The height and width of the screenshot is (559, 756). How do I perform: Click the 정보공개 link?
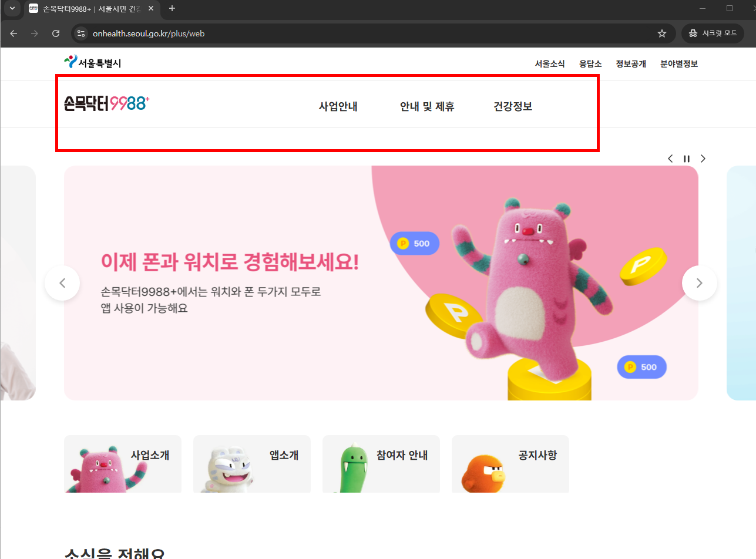click(x=631, y=63)
